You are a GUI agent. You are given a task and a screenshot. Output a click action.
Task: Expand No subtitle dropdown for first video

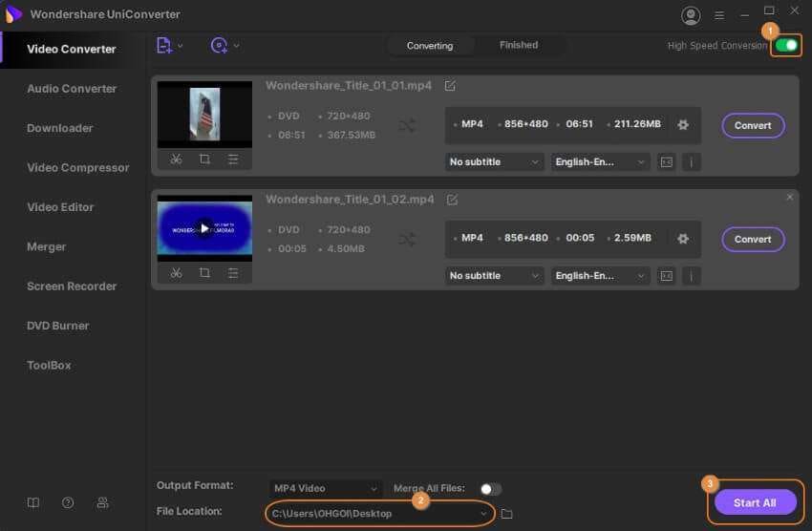pyautogui.click(x=495, y=162)
